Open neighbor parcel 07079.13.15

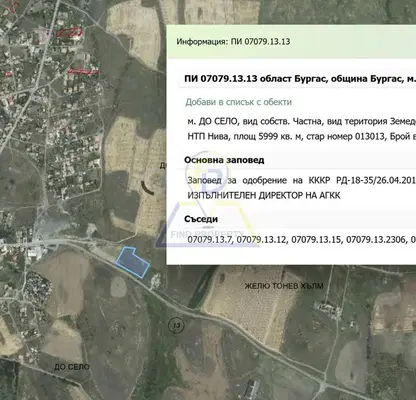click(317, 239)
